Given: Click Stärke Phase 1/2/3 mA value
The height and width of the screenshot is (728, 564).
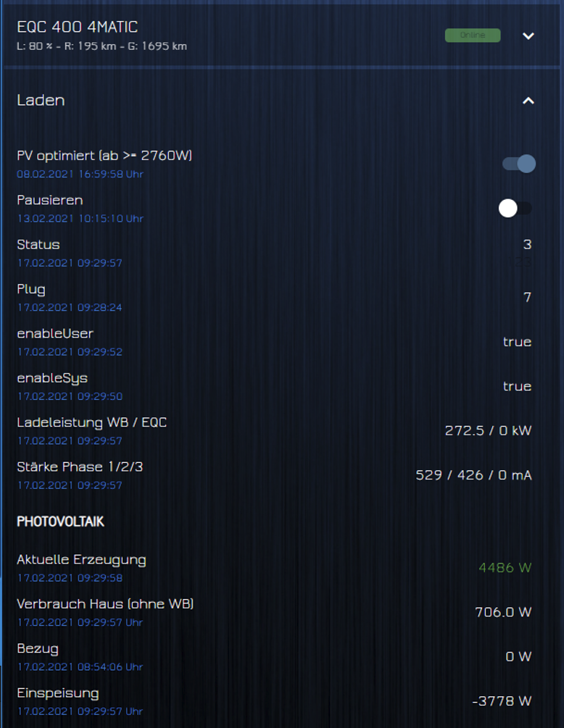Looking at the screenshot, I should [473, 475].
